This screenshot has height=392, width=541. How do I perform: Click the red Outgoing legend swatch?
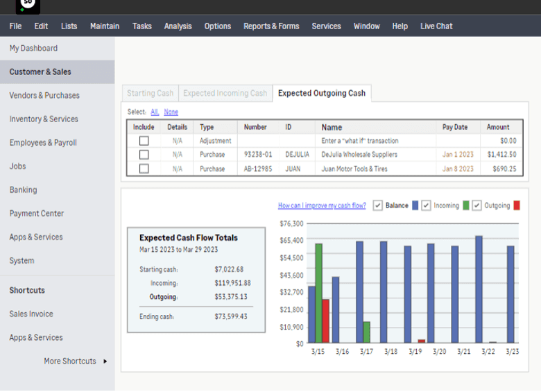[517, 205]
